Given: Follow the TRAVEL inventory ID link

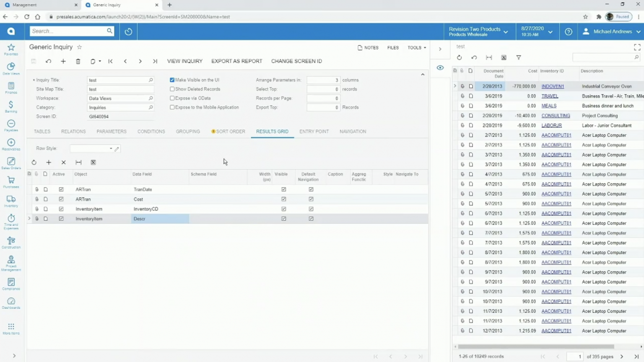Looking at the screenshot, I should [550, 96].
